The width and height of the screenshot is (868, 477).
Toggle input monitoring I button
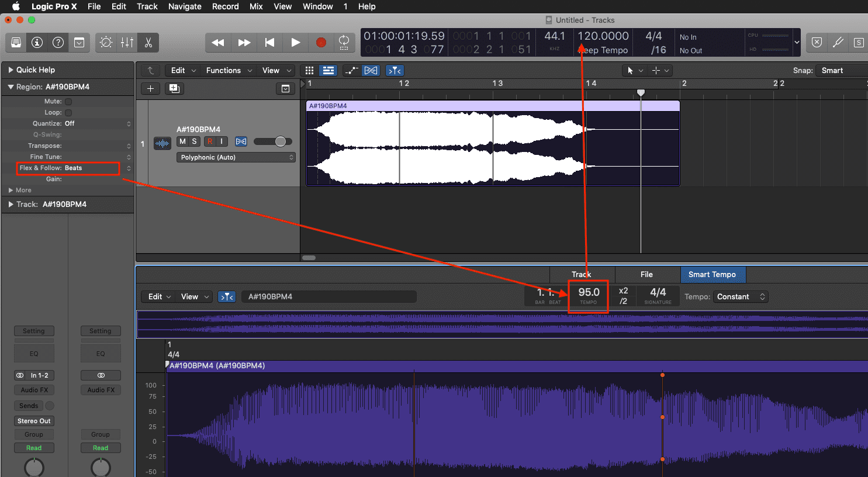222,141
